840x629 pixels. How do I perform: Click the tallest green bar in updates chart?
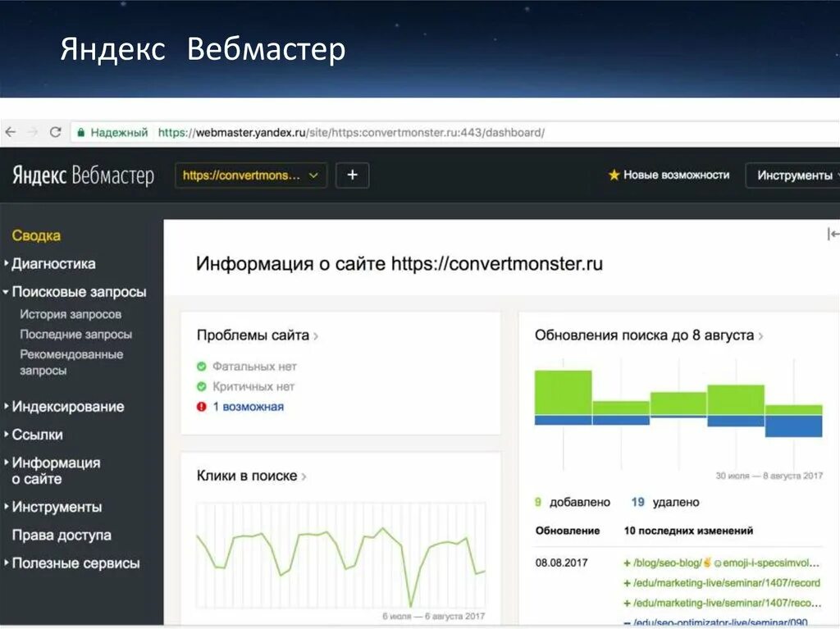[x=563, y=392]
